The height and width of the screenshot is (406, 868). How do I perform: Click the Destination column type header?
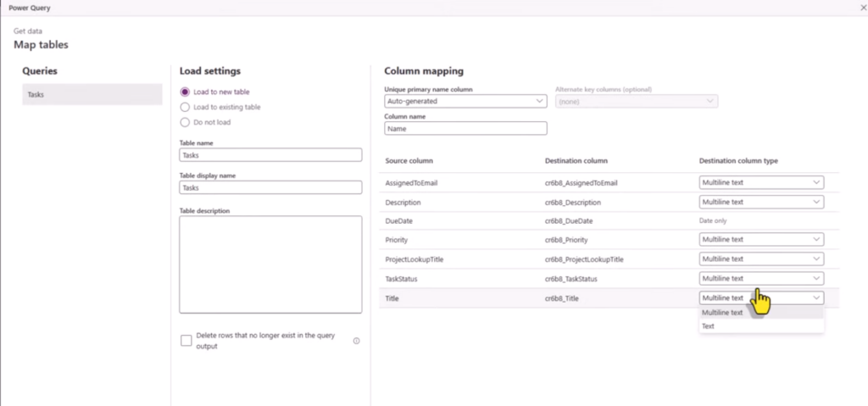click(x=738, y=161)
